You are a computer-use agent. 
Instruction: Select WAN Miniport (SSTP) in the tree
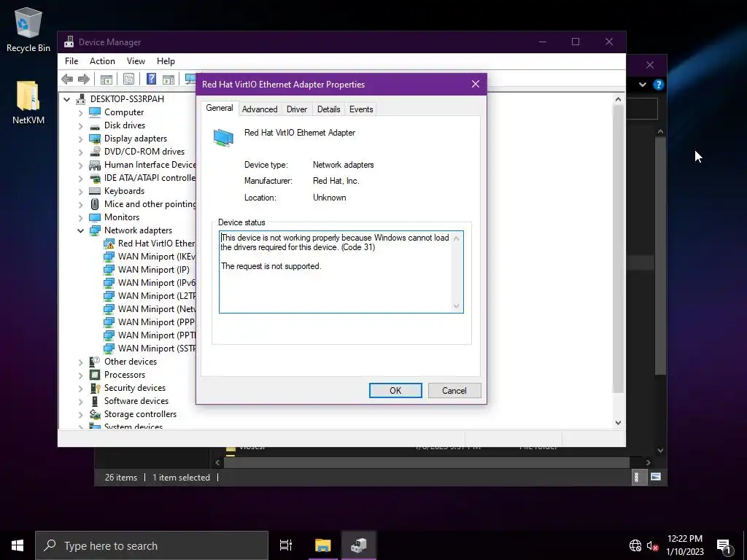pyautogui.click(x=157, y=349)
